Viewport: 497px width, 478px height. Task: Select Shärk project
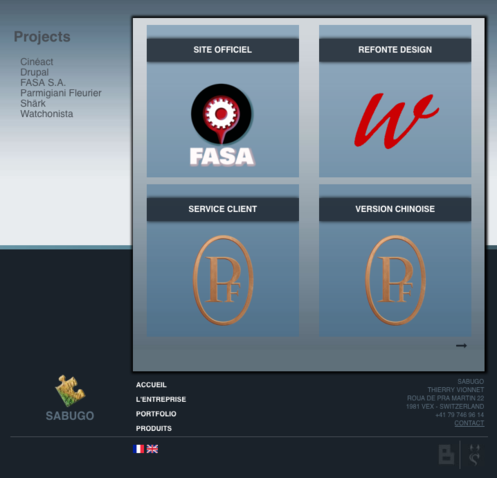pyautogui.click(x=33, y=103)
